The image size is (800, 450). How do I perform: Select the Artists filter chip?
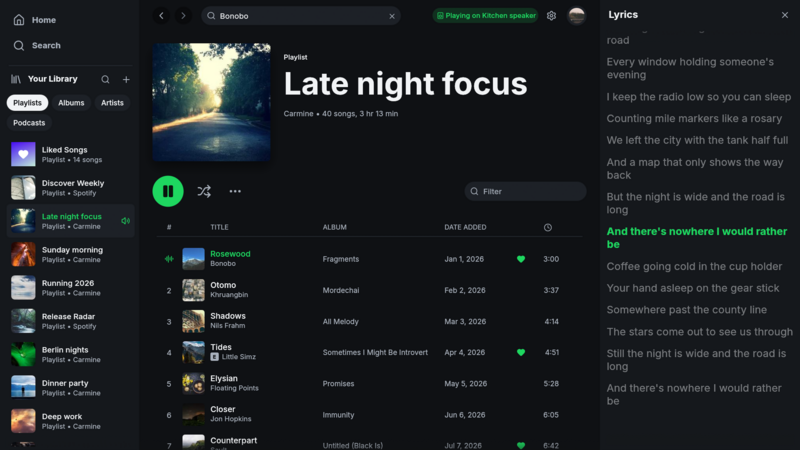[112, 103]
